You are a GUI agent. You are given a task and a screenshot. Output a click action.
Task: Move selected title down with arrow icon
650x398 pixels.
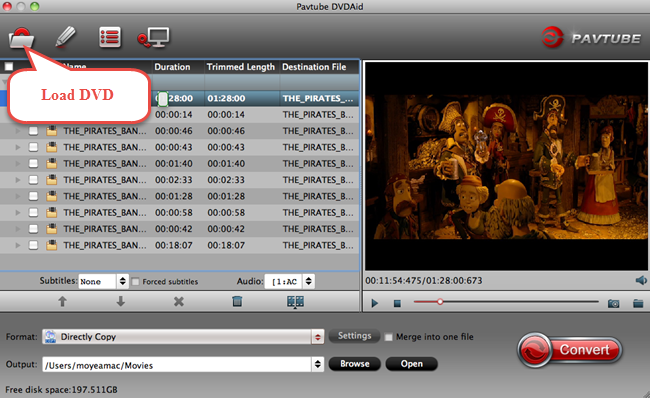pos(121,301)
